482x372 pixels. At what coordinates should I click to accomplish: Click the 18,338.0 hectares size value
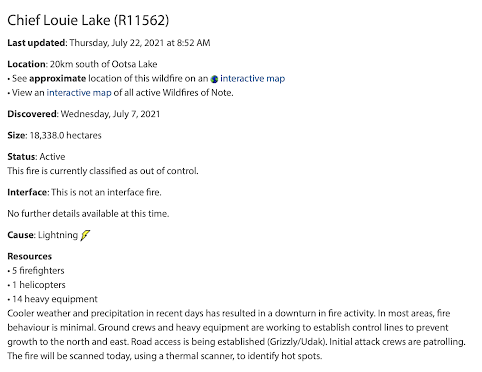tap(65, 135)
